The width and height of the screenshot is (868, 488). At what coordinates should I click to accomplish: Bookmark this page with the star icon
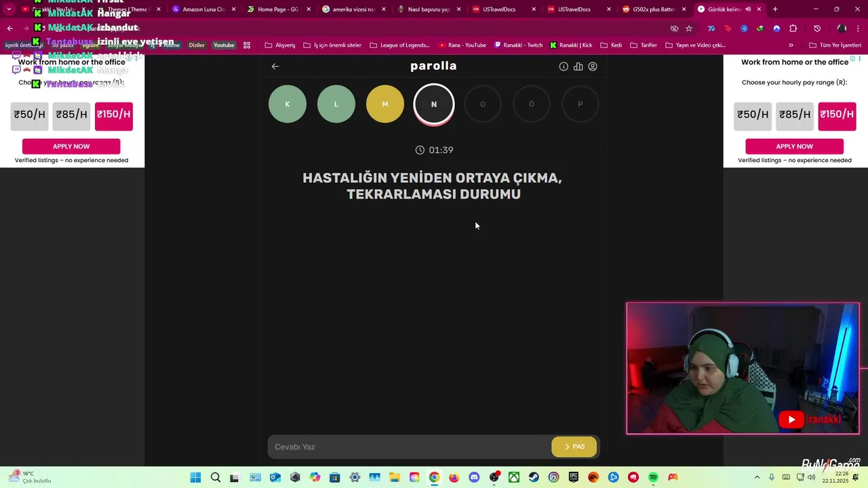pyautogui.click(x=689, y=28)
